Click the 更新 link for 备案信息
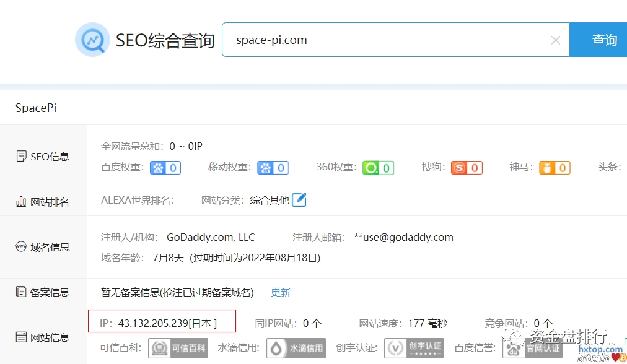627x364 pixels. [x=281, y=292]
